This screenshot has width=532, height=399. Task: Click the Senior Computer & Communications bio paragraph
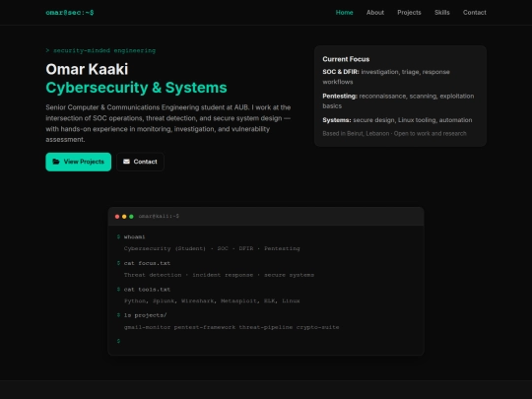click(168, 123)
